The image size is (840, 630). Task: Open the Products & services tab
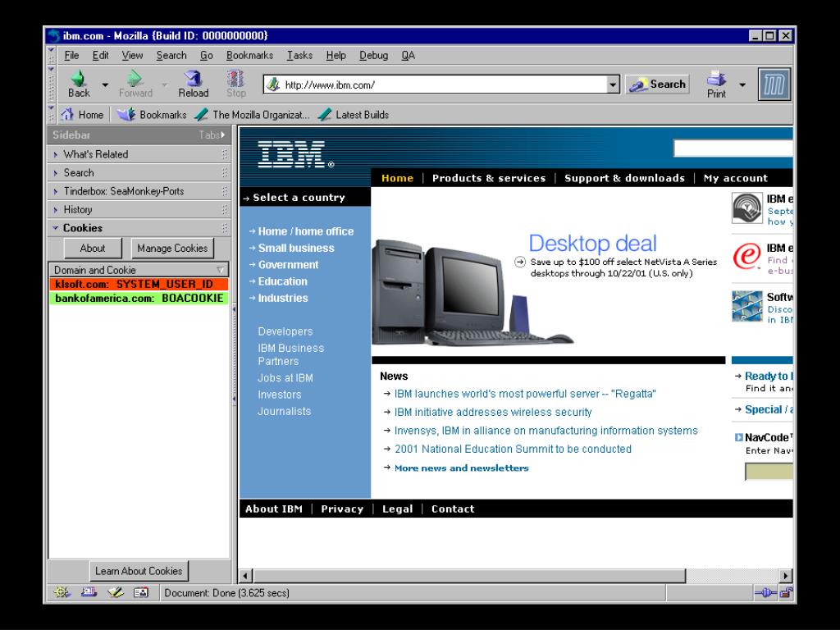[489, 178]
